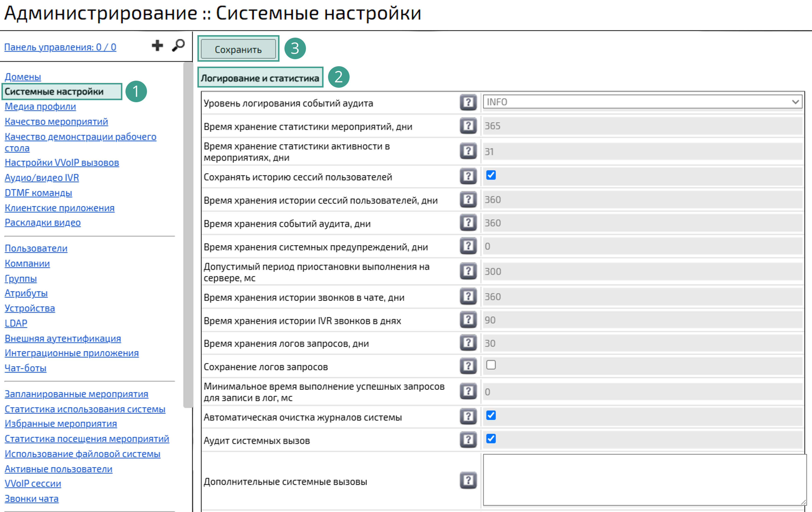
Task: Open Системные настройки in the sidebar
Action: coord(54,91)
